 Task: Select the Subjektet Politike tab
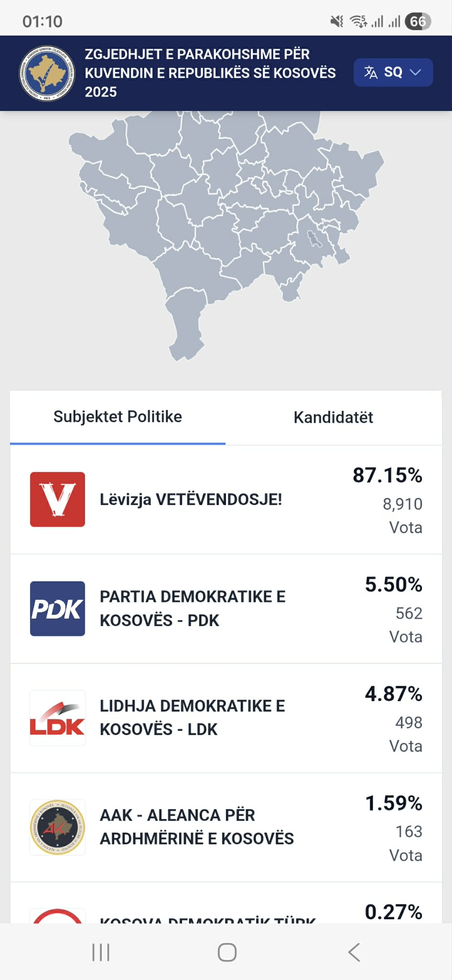(118, 417)
